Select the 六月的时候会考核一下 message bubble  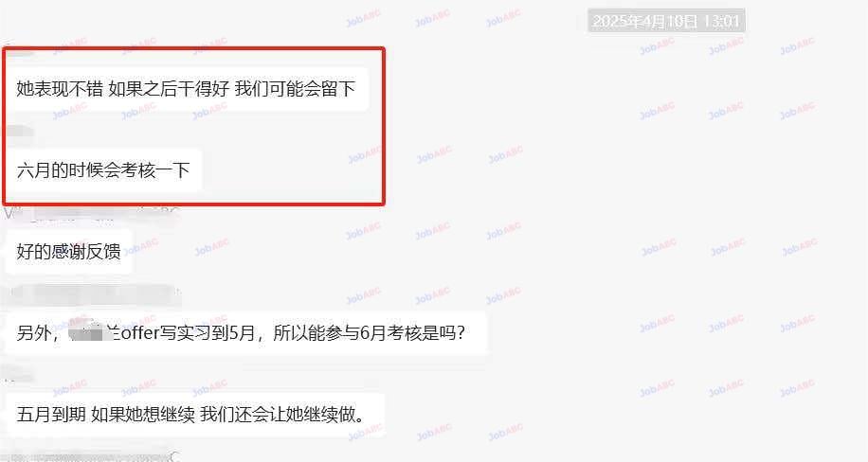pyautogui.click(x=103, y=170)
